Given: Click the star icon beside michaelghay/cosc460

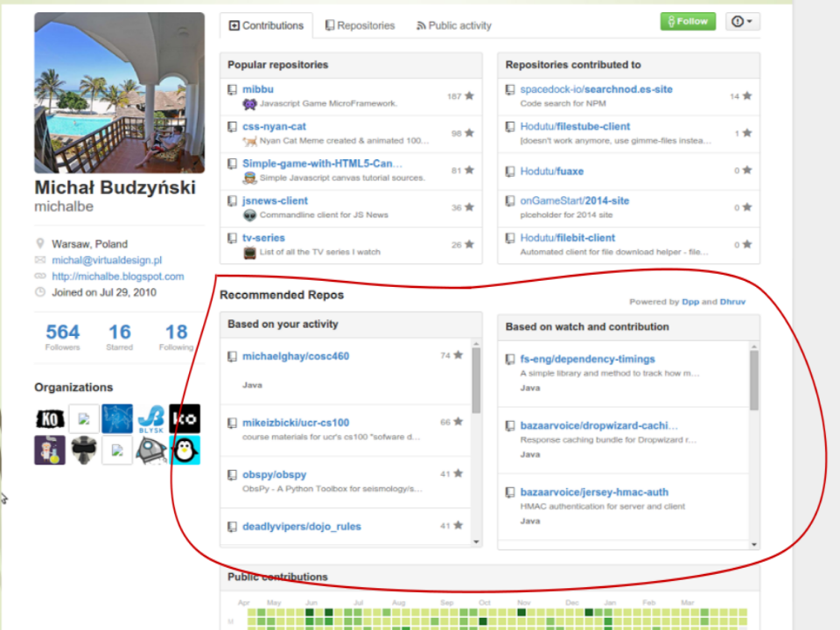Looking at the screenshot, I should coord(458,355).
